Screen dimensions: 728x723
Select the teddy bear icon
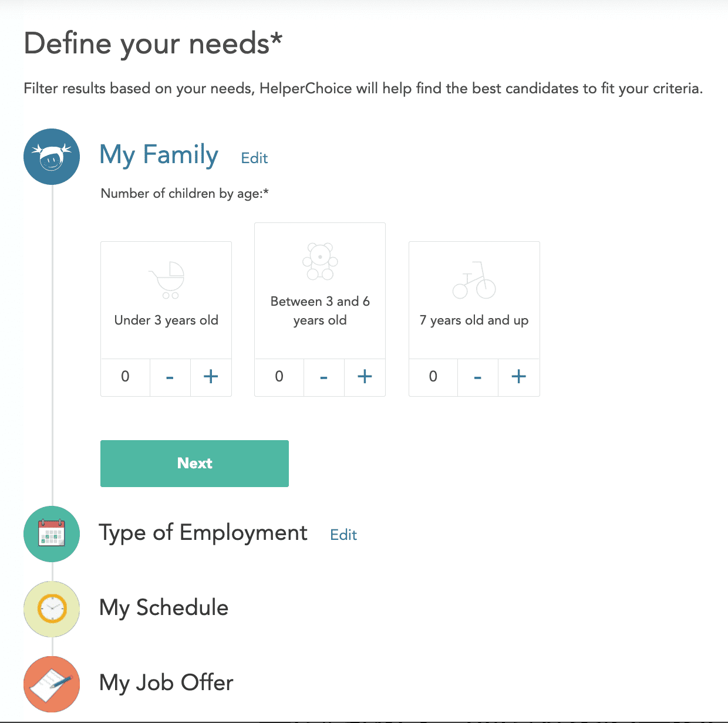point(320,261)
